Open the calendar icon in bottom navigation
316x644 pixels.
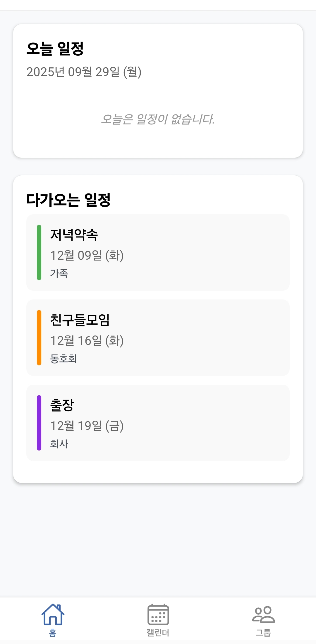(158, 614)
